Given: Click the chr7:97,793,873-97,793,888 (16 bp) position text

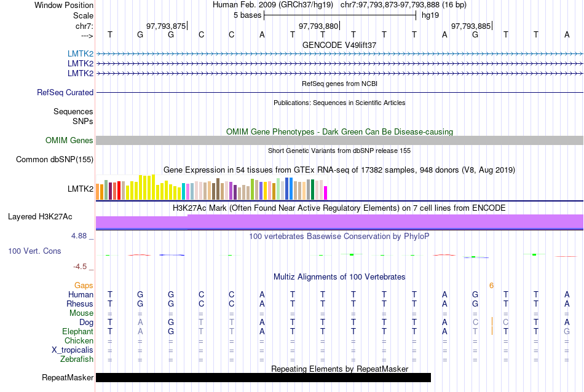Looking at the screenshot, I should pyautogui.click(x=403, y=5).
